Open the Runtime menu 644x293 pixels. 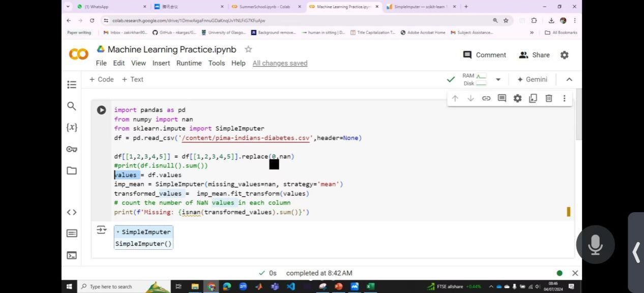coord(189,63)
